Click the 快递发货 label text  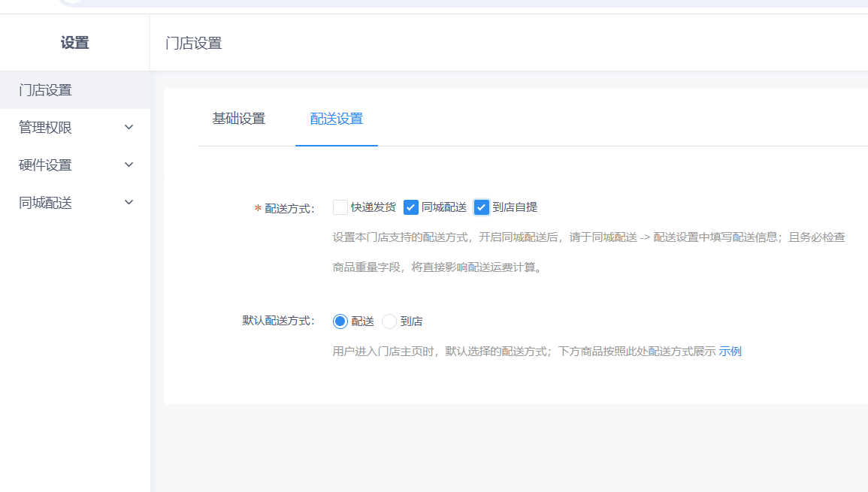tap(373, 207)
